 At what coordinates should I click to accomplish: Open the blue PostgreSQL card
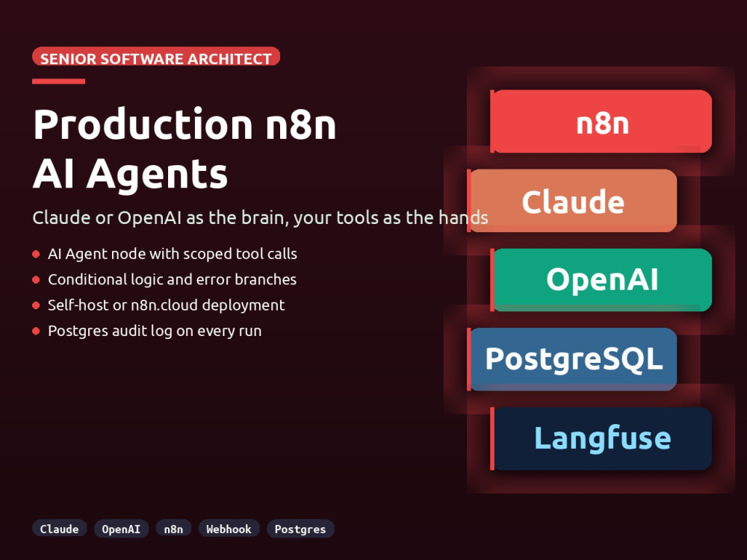tap(572, 360)
